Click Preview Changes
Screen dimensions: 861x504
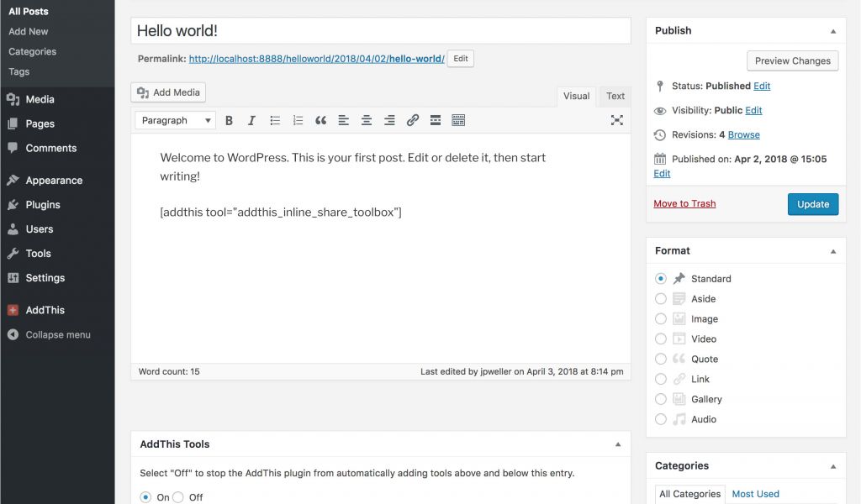tap(792, 60)
